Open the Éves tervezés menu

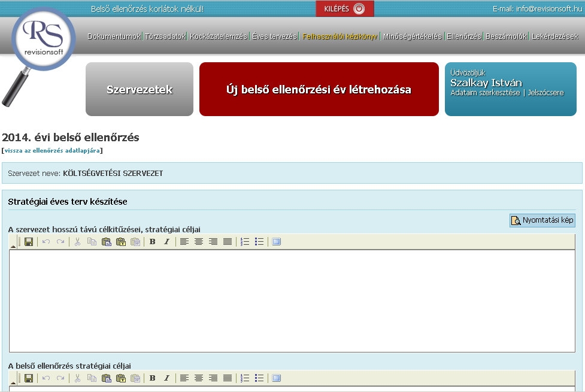point(274,36)
